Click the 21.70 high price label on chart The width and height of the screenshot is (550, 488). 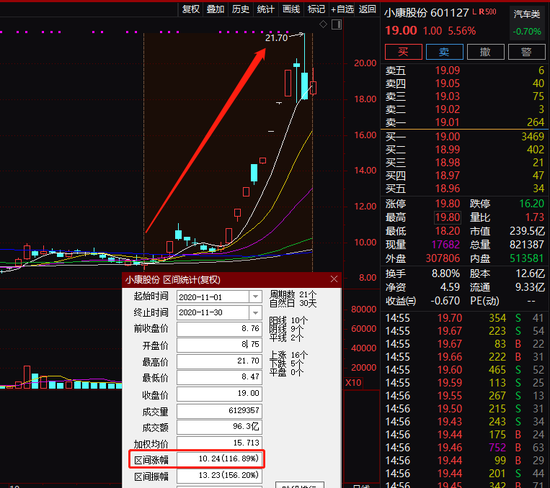pos(276,38)
